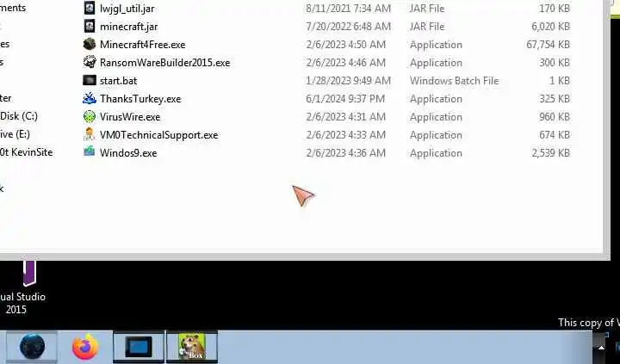This screenshot has height=364, width=620.
Task: Click the 6,020 KB size cell
Action: click(x=551, y=27)
